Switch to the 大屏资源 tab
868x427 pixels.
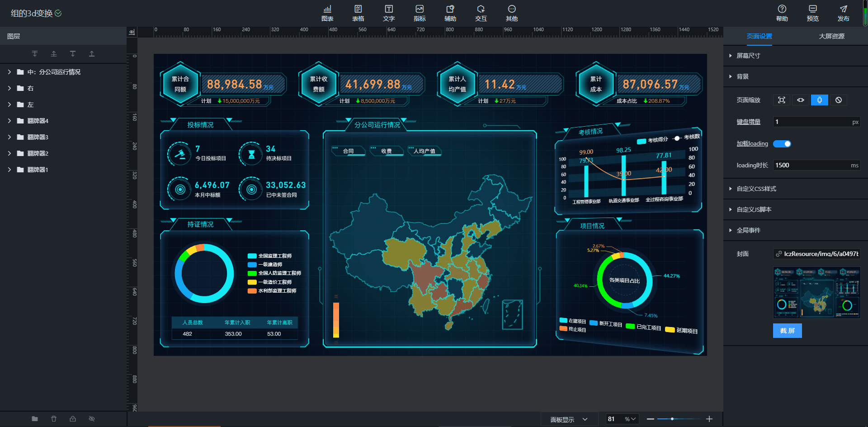click(x=831, y=36)
